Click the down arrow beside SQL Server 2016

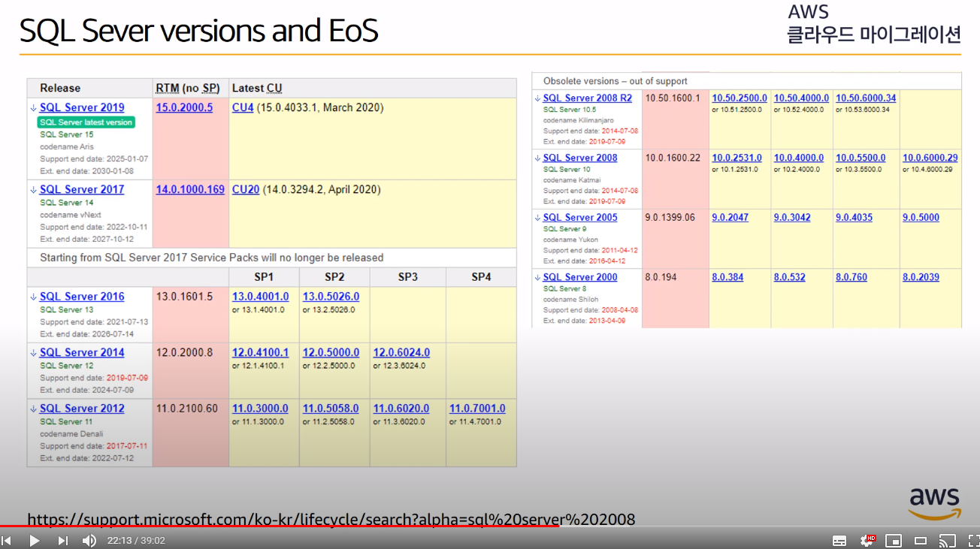(x=34, y=297)
